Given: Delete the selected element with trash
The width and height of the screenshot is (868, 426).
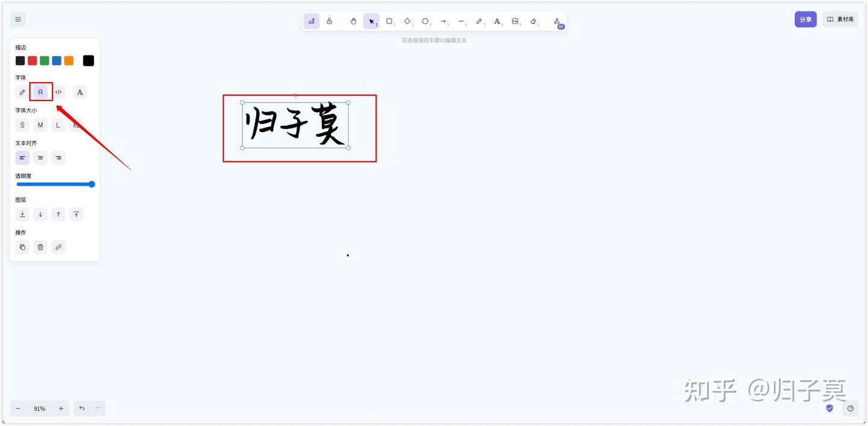Looking at the screenshot, I should [x=40, y=247].
